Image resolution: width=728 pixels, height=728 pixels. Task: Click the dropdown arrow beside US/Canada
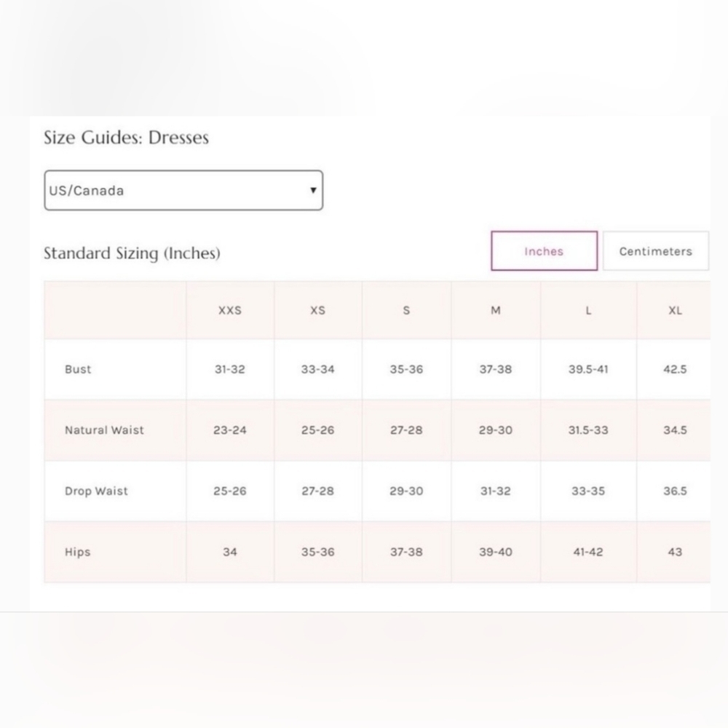click(x=313, y=191)
